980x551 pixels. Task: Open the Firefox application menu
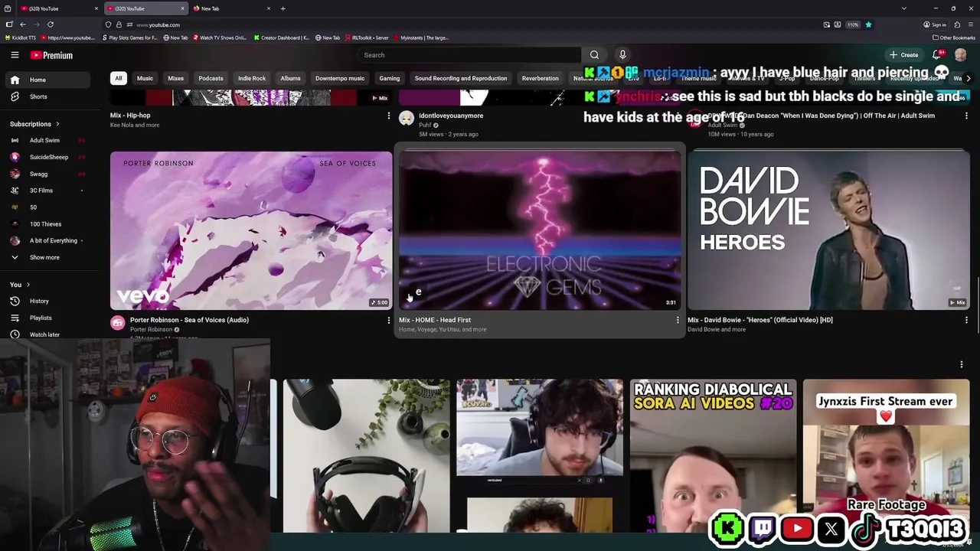pos(971,24)
